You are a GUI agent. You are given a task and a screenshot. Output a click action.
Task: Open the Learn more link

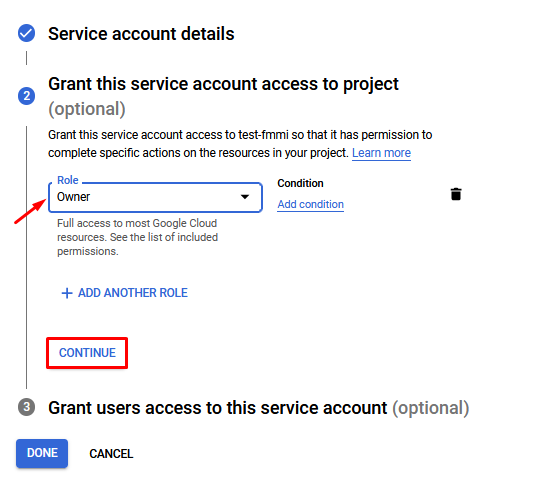coord(381,153)
